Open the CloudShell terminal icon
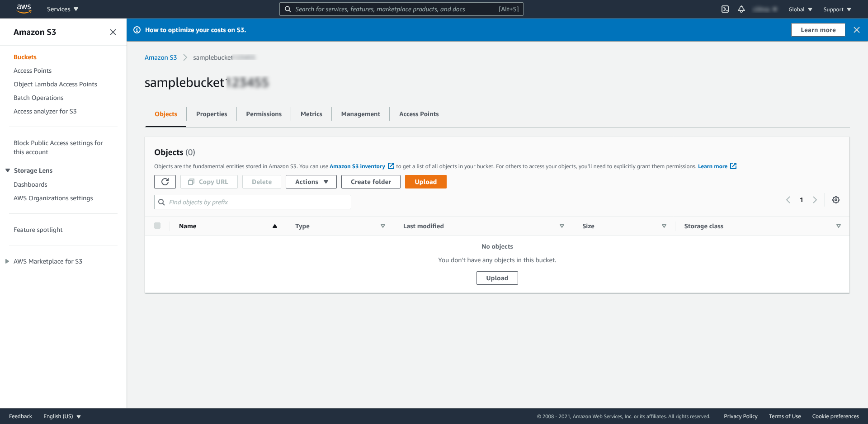Viewport: 868px width, 424px height. (x=725, y=9)
